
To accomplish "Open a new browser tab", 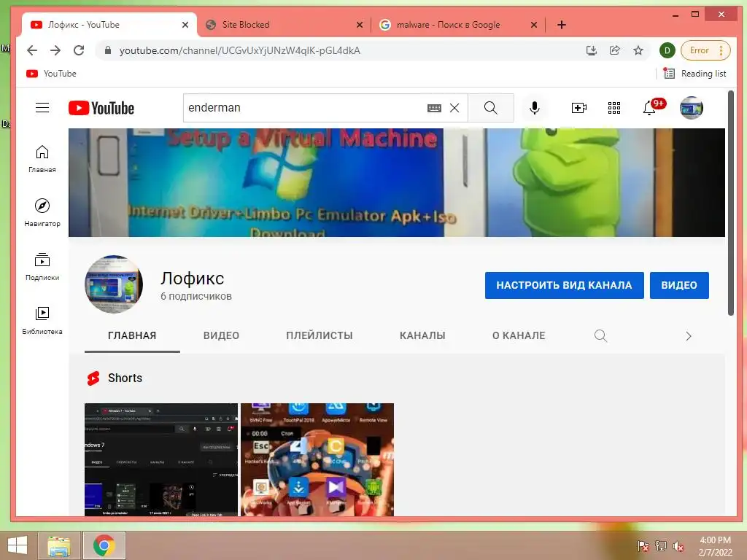I will (x=562, y=25).
